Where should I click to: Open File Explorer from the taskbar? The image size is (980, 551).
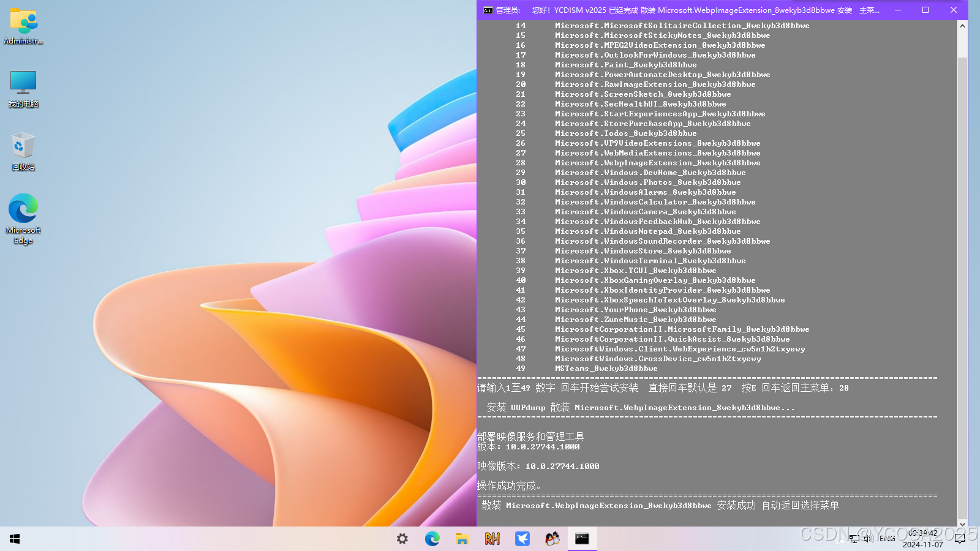pos(462,539)
